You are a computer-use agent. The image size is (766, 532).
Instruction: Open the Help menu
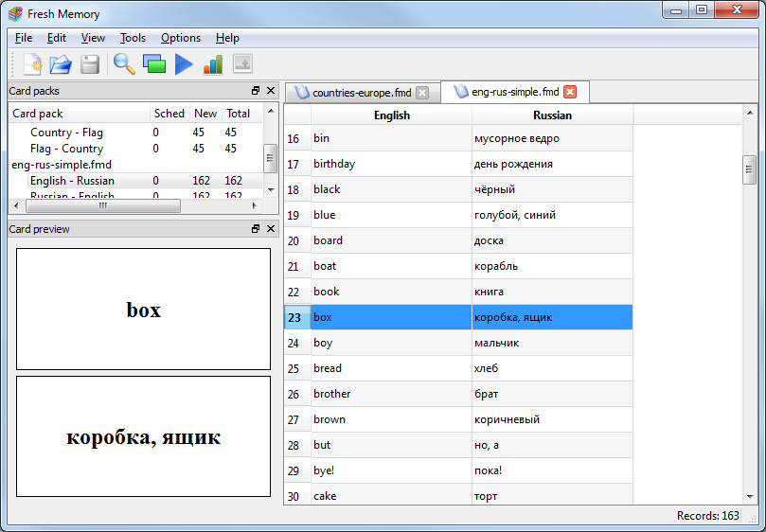[227, 38]
